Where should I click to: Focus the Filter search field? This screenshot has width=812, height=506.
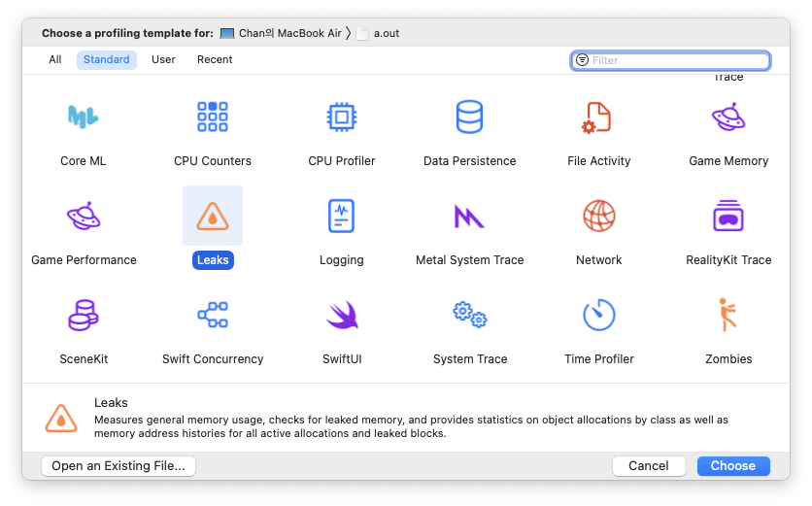(x=670, y=60)
